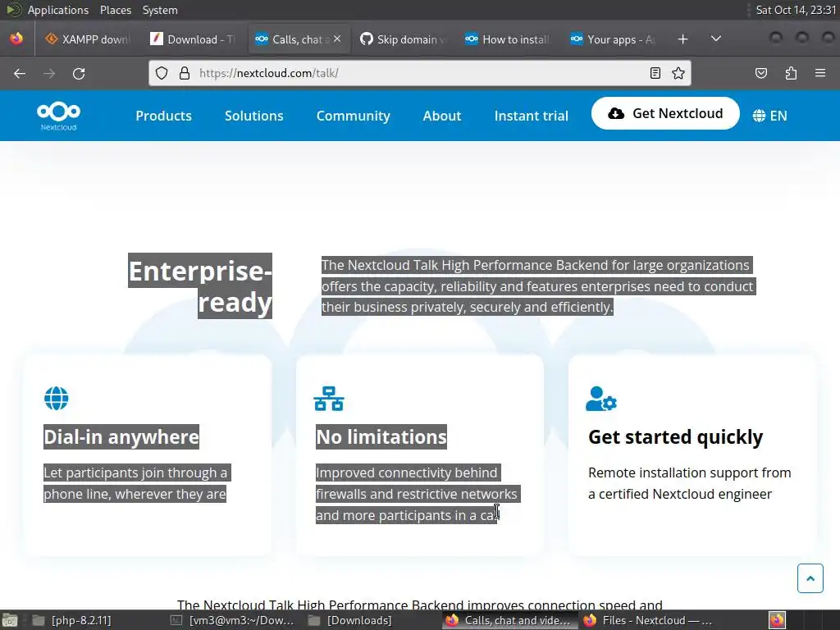Open the Places menu
Image resolution: width=840 pixels, height=630 pixels.
[x=115, y=10]
